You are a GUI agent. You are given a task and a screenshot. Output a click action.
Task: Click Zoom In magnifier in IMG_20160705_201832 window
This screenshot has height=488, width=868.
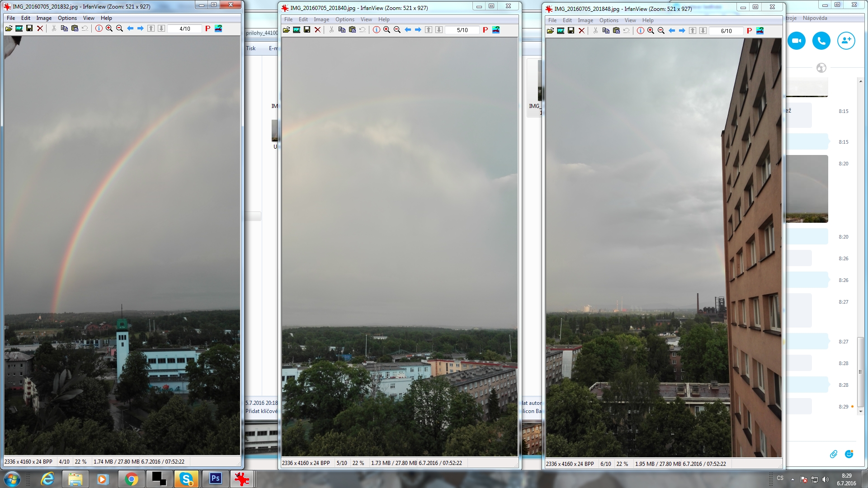[109, 28]
